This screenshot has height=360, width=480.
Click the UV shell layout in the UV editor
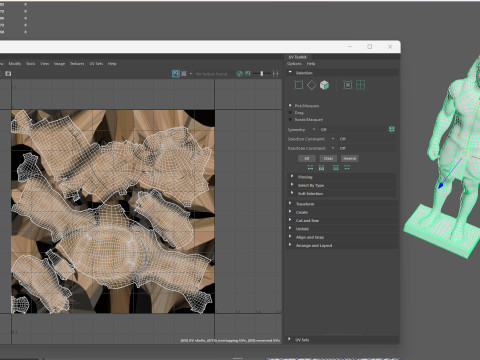pyautogui.click(x=113, y=211)
